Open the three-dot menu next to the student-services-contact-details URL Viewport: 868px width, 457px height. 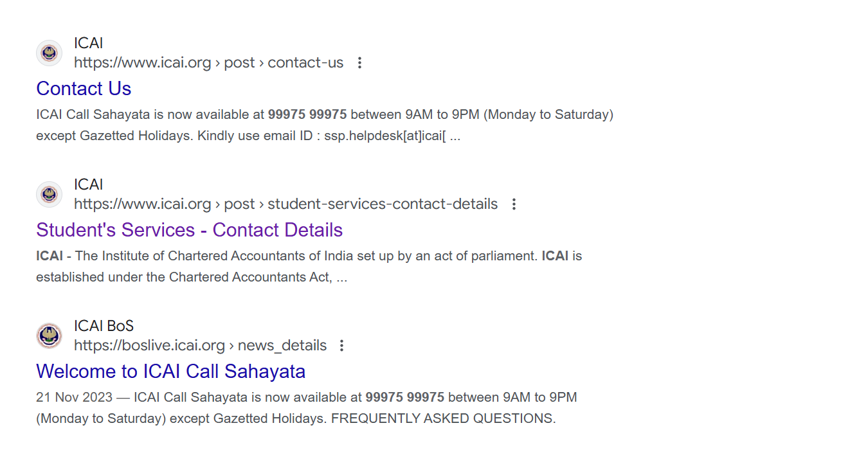click(514, 204)
